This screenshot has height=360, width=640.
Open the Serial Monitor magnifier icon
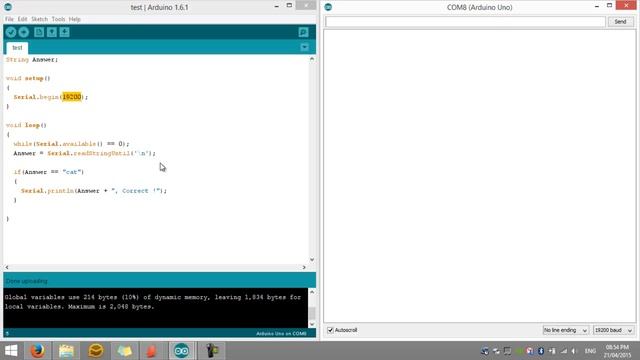(303, 32)
